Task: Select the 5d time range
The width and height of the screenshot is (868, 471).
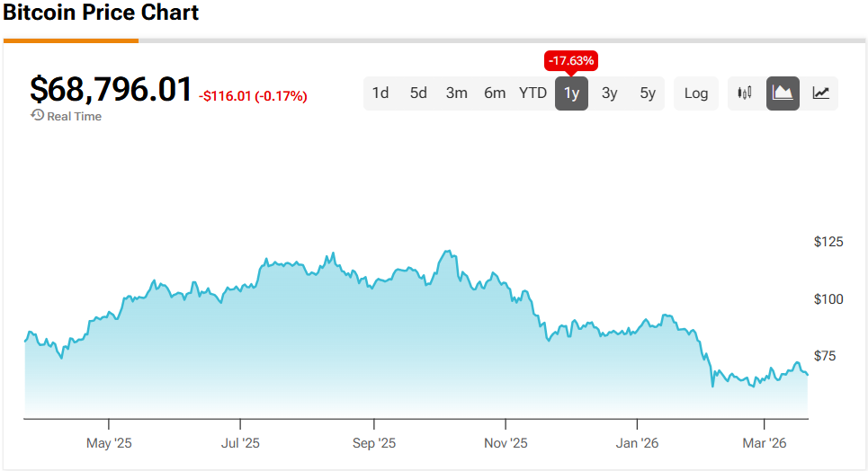Action: click(418, 93)
